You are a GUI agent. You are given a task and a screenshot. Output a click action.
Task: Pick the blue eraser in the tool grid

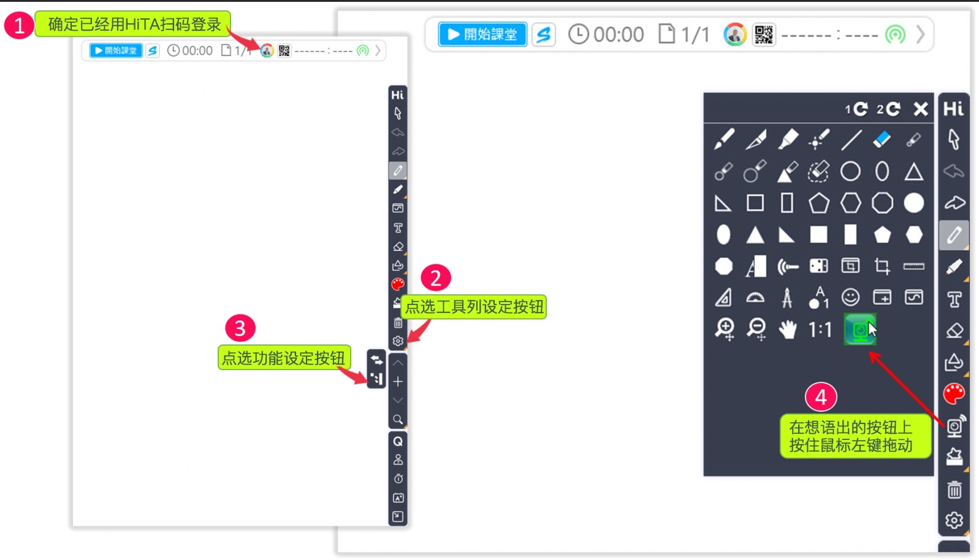click(x=882, y=140)
